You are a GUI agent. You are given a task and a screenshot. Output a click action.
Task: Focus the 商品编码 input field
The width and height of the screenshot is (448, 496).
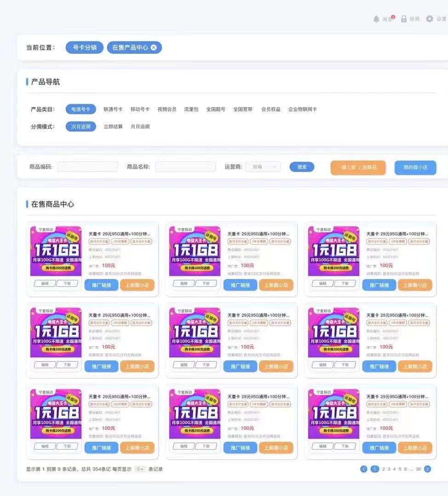coord(88,167)
